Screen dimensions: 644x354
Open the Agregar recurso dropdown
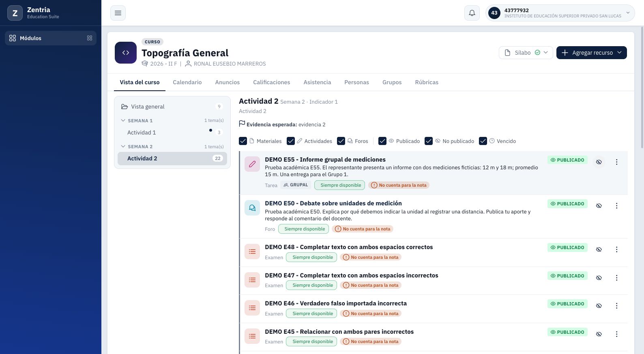(592, 53)
